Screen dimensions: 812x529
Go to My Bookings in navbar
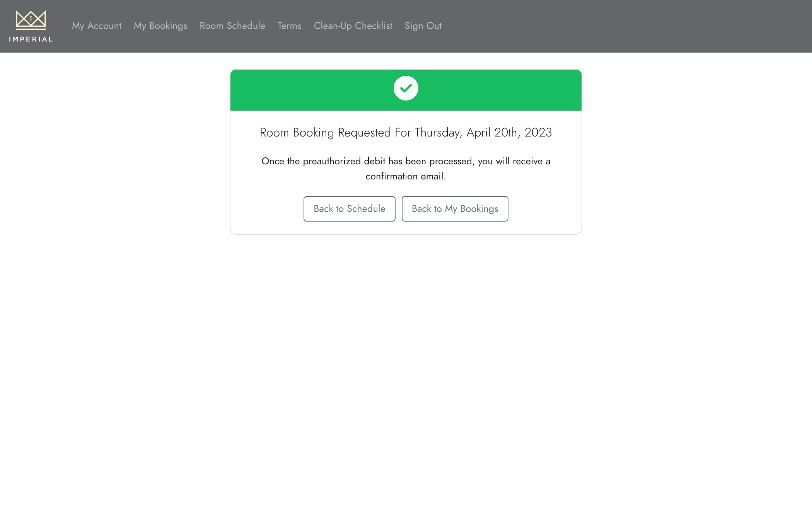(160, 26)
